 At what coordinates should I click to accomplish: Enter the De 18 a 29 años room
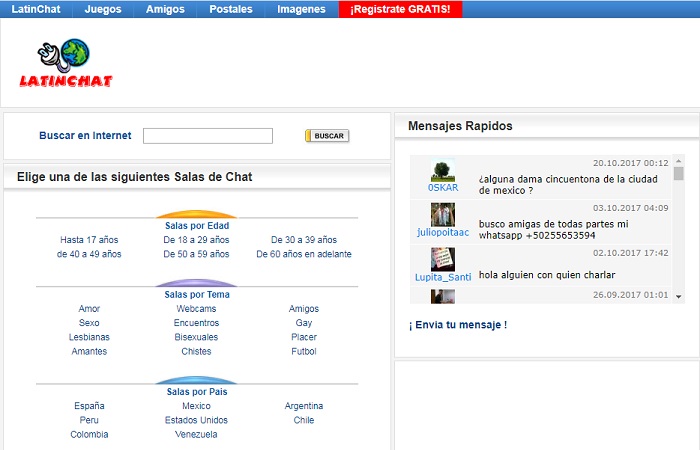(196, 240)
